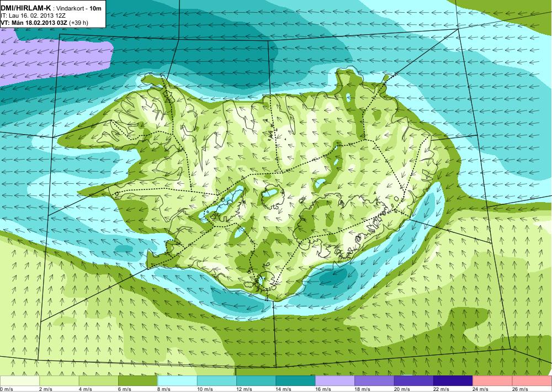The image size is (552, 392).
Task: Click the '0 m/s' legend label
Action: [7, 389]
